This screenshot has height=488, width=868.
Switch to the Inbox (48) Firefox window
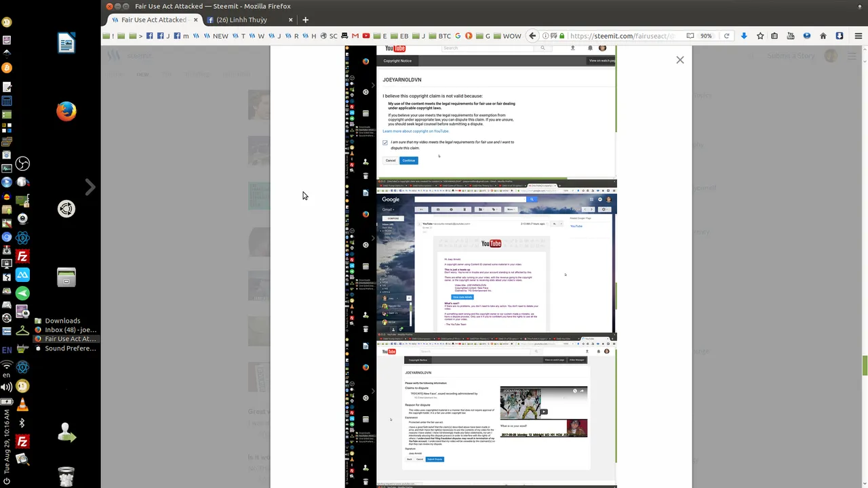[x=66, y=330]
